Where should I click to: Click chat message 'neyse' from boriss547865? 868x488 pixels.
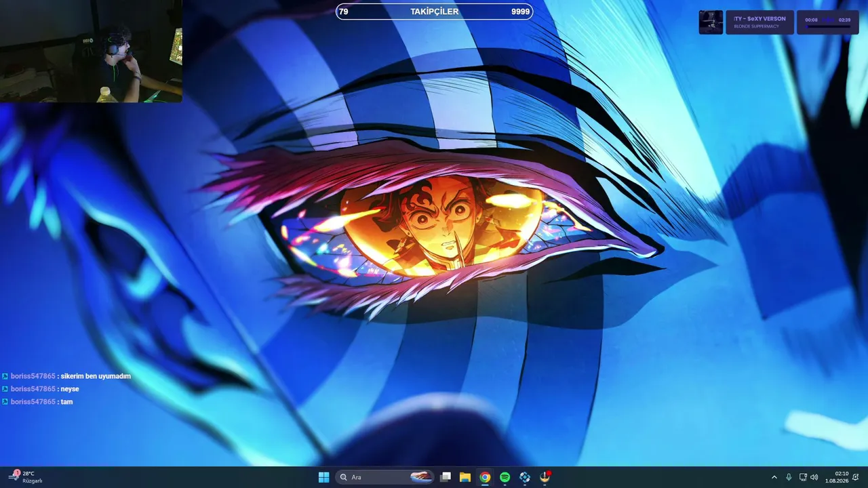click(70, 389)
